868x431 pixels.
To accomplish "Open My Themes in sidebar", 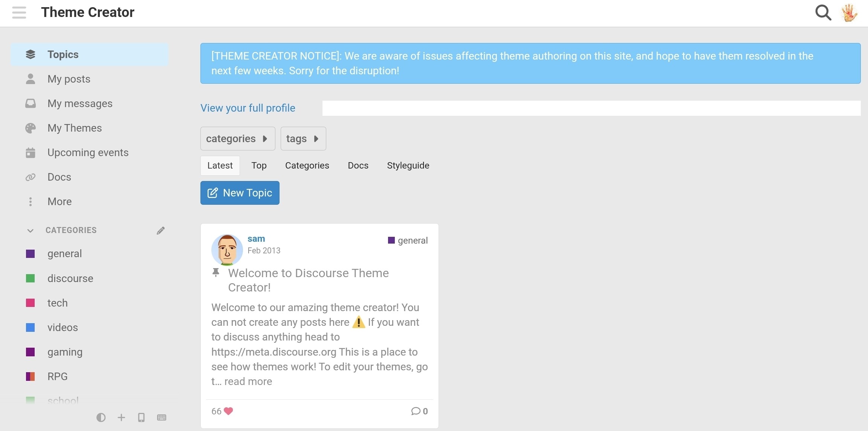I will tap(75, 128).
